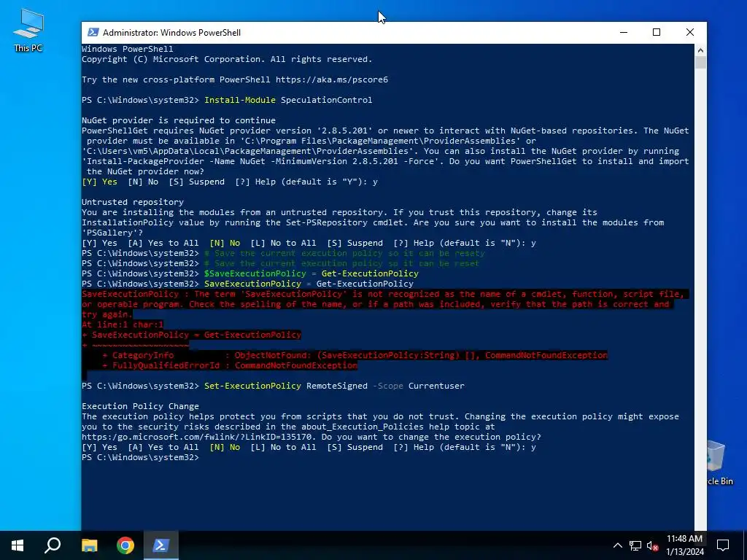Open taskbar Search

coord(53,545)
